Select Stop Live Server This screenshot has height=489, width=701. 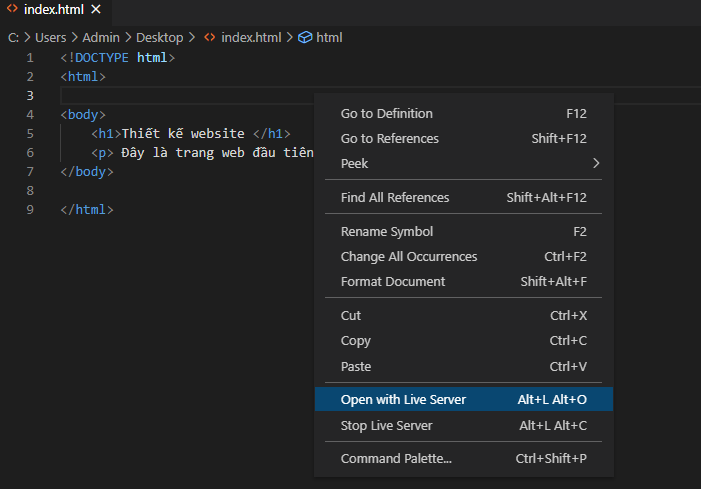(464, 426)
